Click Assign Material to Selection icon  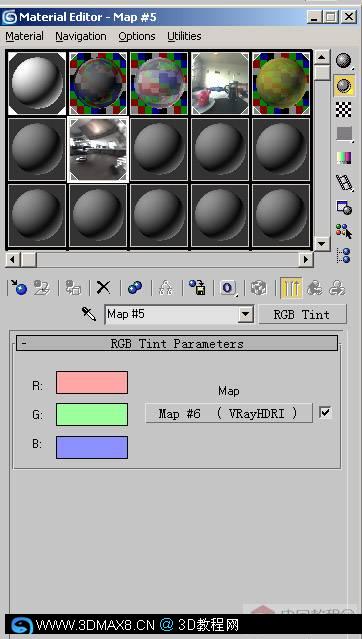pos(73,288)
